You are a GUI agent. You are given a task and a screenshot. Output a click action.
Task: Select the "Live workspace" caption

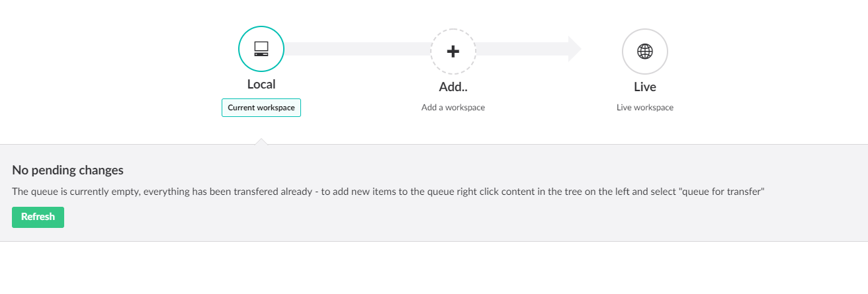point(645,107)
